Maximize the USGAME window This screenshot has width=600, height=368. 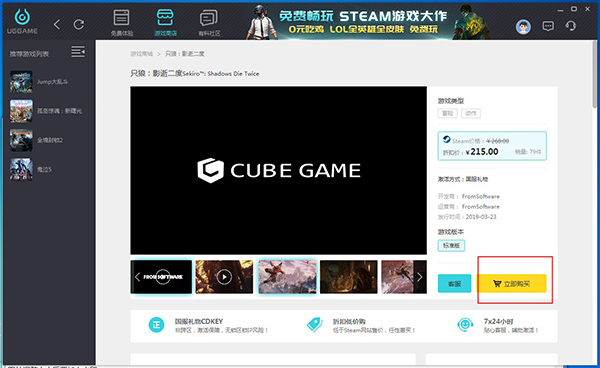574,9
